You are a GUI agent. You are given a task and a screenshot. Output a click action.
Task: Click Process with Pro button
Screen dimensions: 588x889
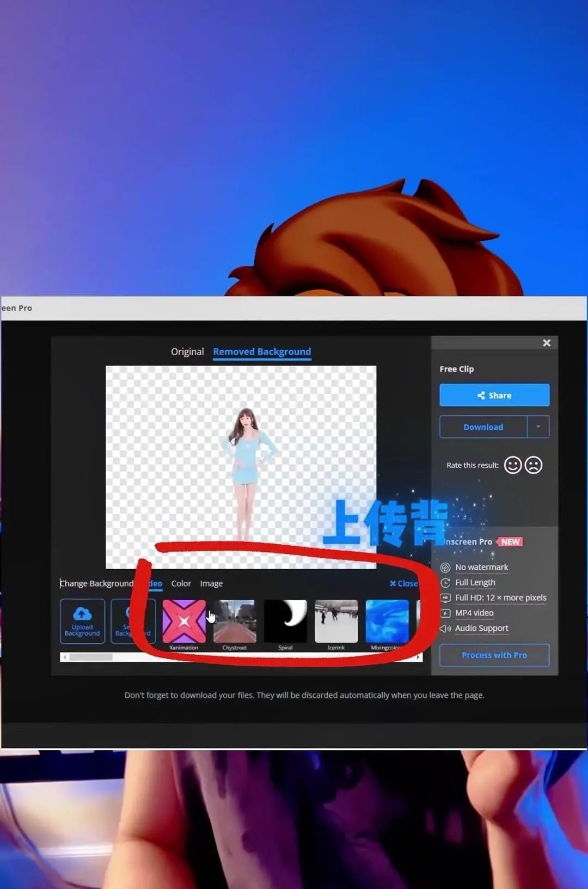(494, 655)
